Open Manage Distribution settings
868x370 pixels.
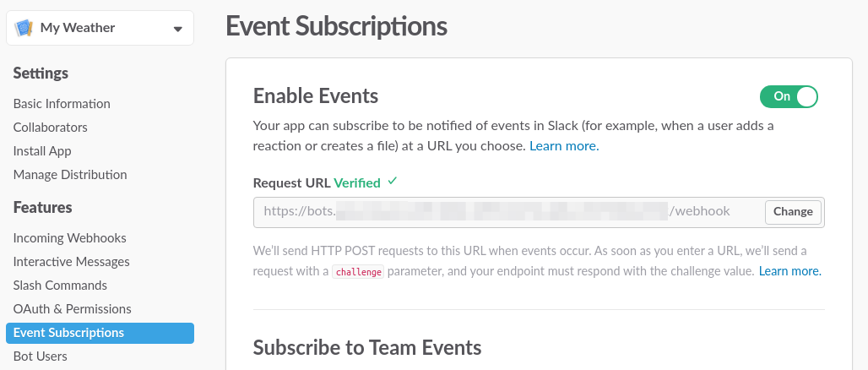coord(70,175)
